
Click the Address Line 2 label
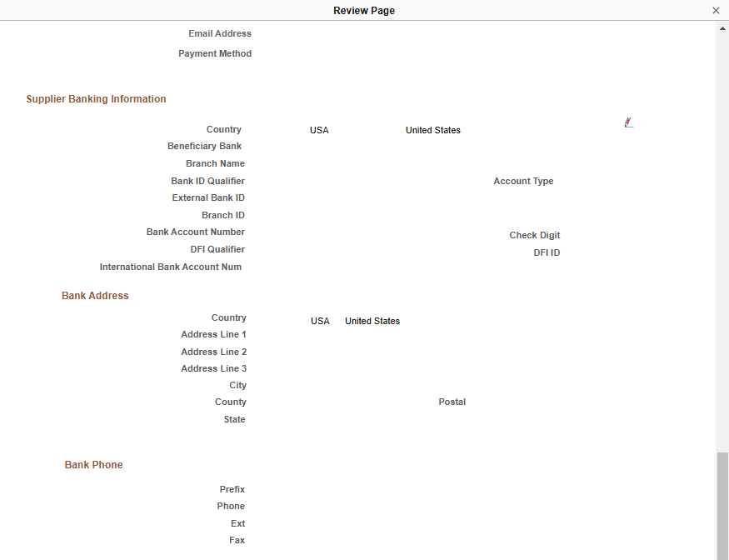pos(213,352)
